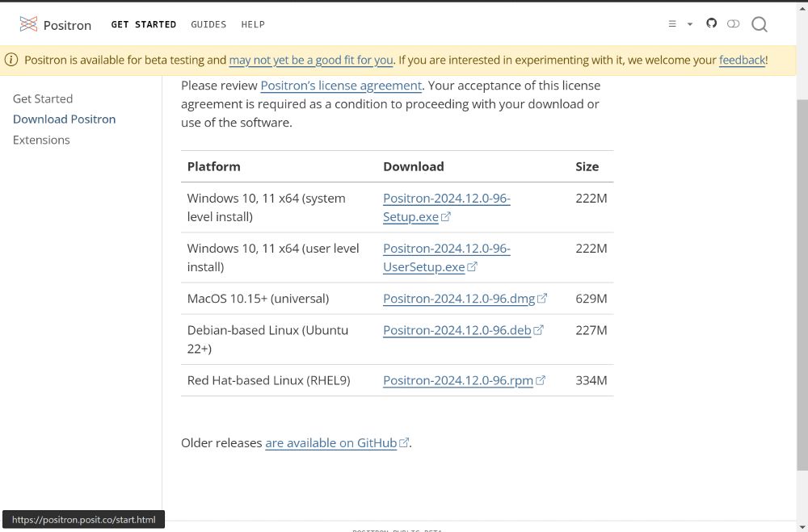The height and width of the screenshot is (532, 808).
Task: Toggle dark mode switch in the navbar
Action: click(733, 24)
